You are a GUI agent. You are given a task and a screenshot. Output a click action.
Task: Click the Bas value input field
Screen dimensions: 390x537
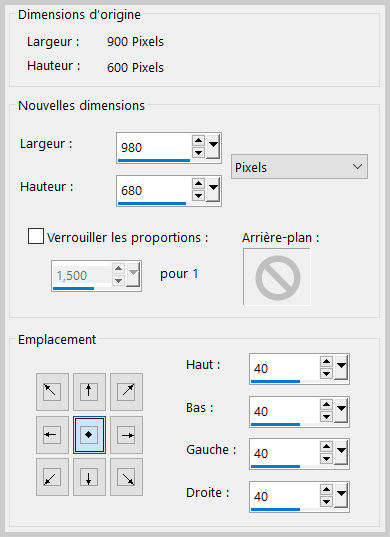pyautogui.click(x=285, y=411)
